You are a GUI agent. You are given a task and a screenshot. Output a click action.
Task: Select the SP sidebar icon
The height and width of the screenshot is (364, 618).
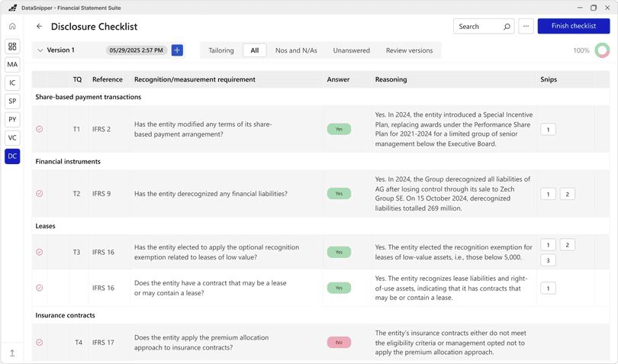point(12,101)
